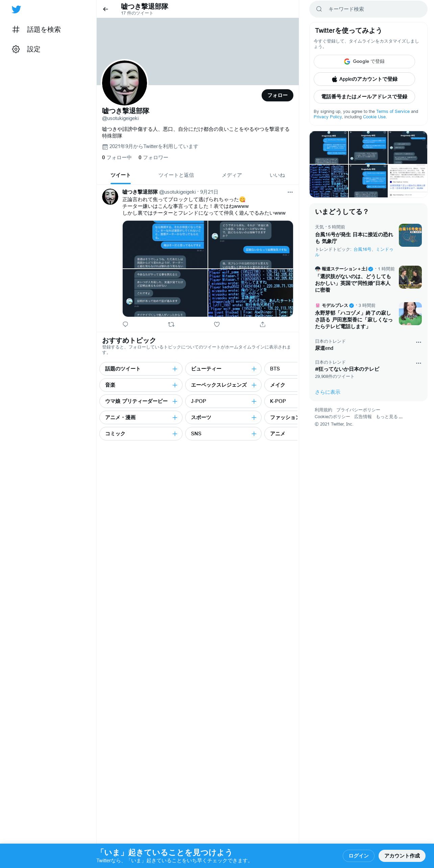The height and width of the screenshot is (868, 434).
Task: Add アニメ・漫画 topic plus icon
Action: (x=175, y=417)
